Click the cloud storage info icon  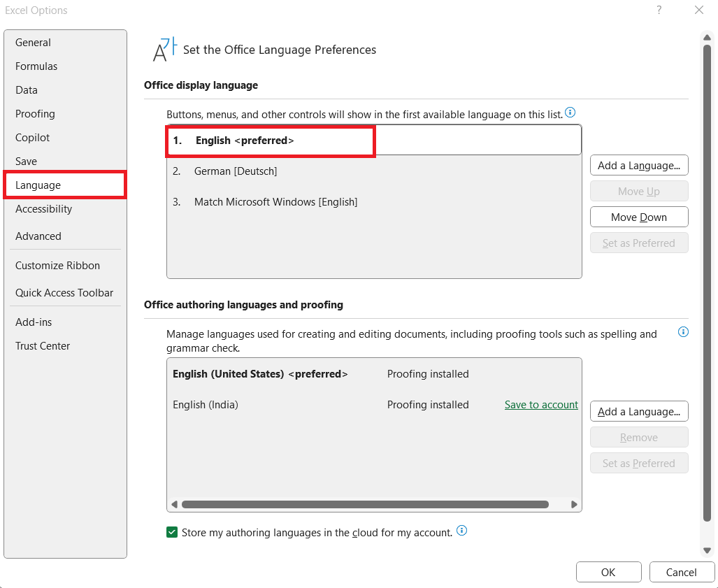pos(462,531)
